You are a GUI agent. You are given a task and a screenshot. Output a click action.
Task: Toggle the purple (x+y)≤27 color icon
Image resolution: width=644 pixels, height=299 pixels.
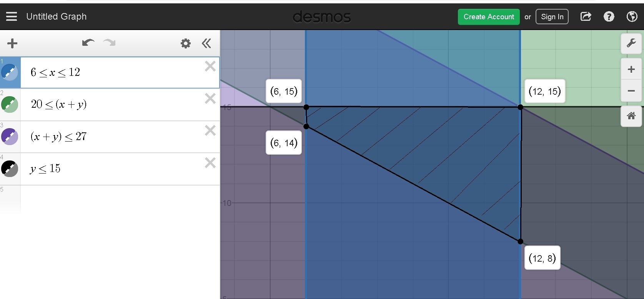(10, 137)
